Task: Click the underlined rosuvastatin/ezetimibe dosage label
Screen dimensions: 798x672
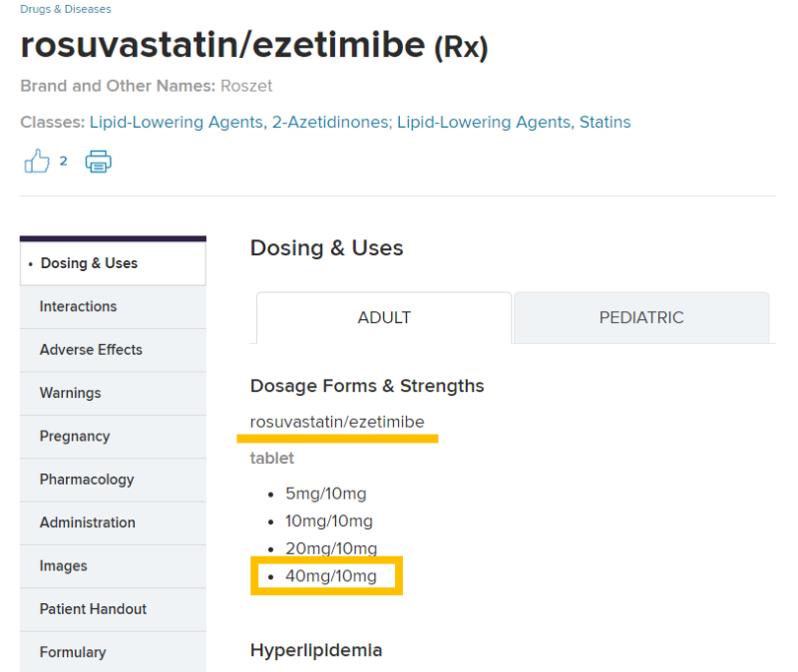Action: [x=337, y=423]
